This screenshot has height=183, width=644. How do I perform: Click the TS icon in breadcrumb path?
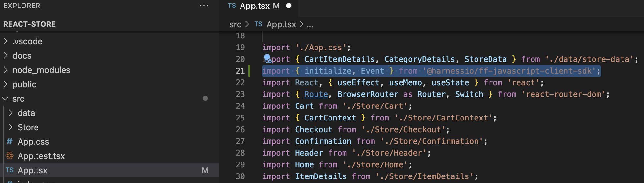click(x=258, y=24)
